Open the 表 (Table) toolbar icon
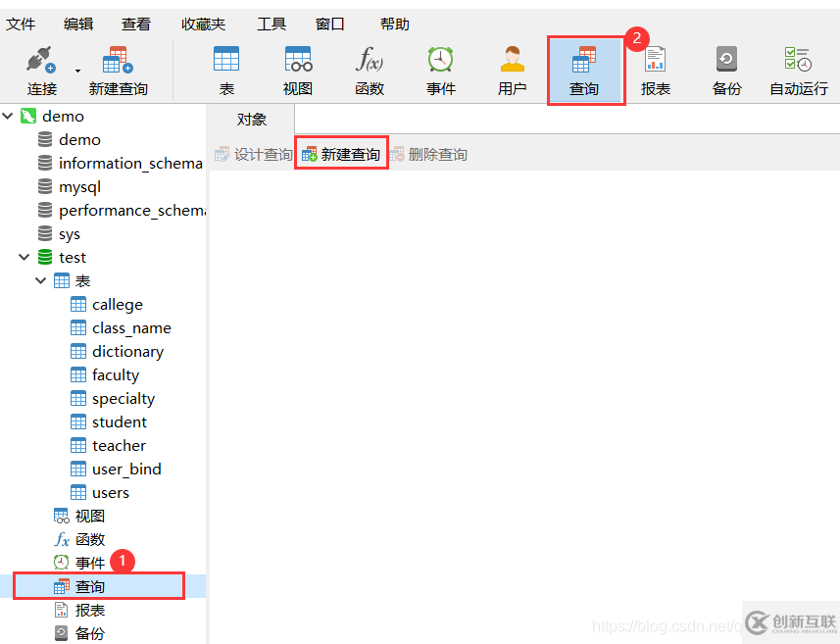Screen dimensions: 840x644 [x=226, y=72]
